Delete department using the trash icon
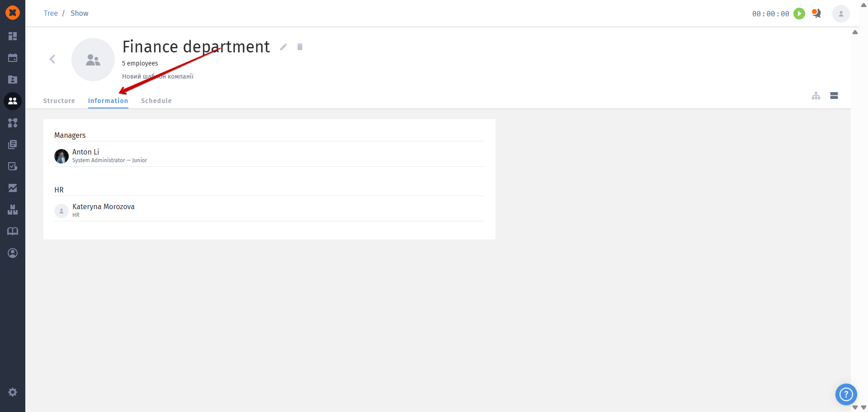Viewport: 868px width, 412px height. pyautogui.click(x=300, y=47)
